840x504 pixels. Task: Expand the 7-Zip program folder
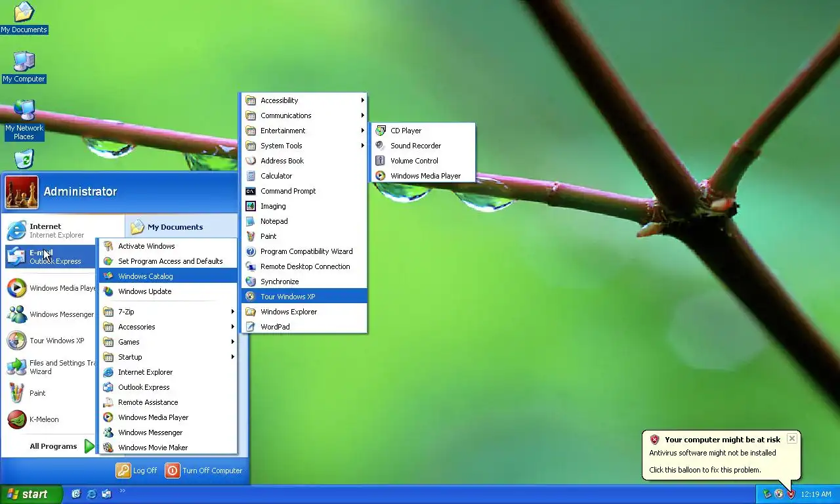click(x=168, y=312)
